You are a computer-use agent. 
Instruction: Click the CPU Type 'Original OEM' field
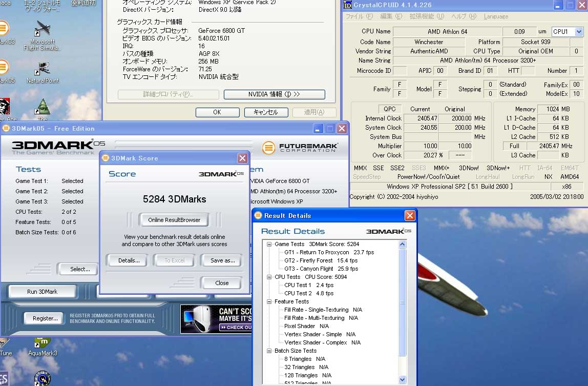[x=536, y=51]
